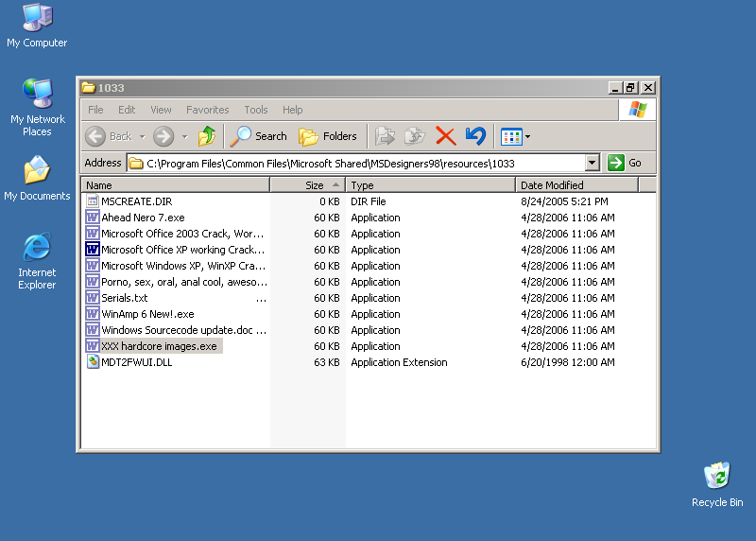Click the Forward navigation arrow

point(163,136)
